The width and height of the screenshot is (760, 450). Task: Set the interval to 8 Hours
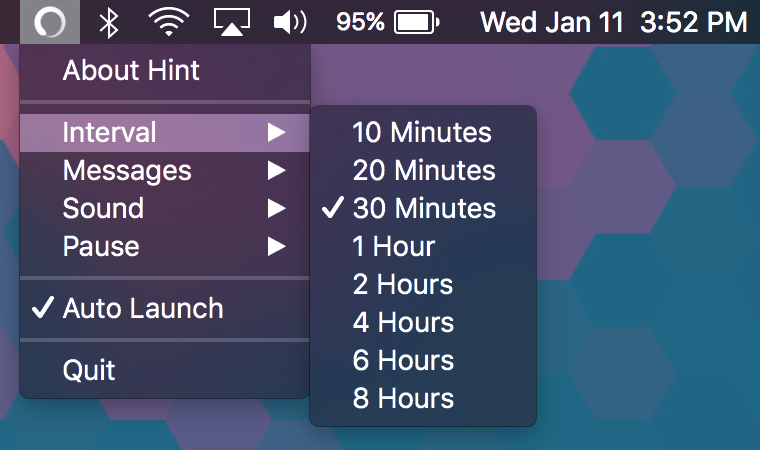point(423,398)
